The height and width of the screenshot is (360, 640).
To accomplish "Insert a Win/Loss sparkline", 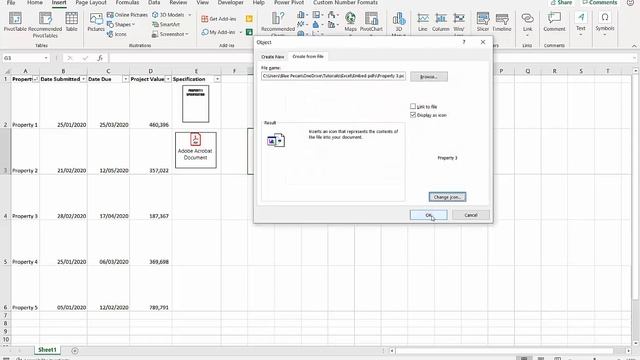I will [459, 22].
